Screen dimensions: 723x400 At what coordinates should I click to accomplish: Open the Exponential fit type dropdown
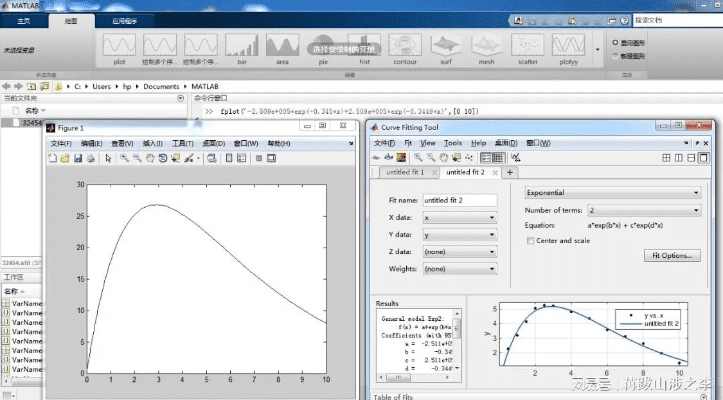tap(612, 193)
